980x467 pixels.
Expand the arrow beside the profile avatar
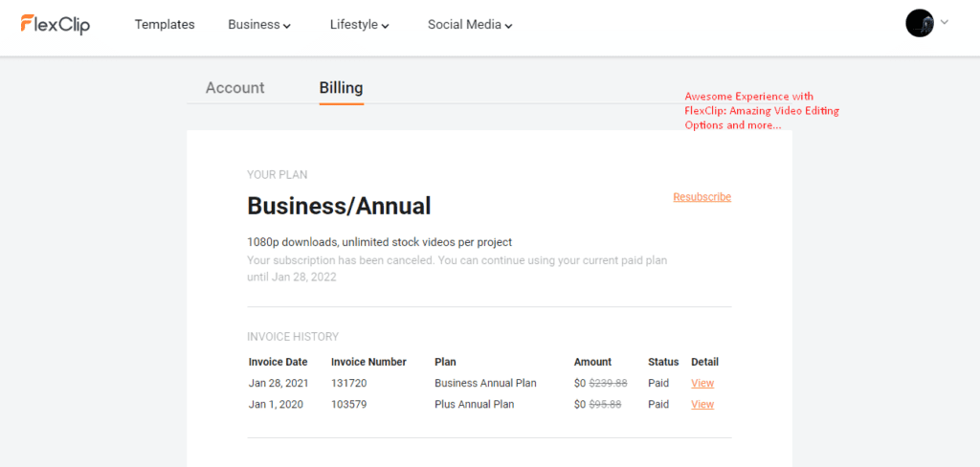[945, 22]
